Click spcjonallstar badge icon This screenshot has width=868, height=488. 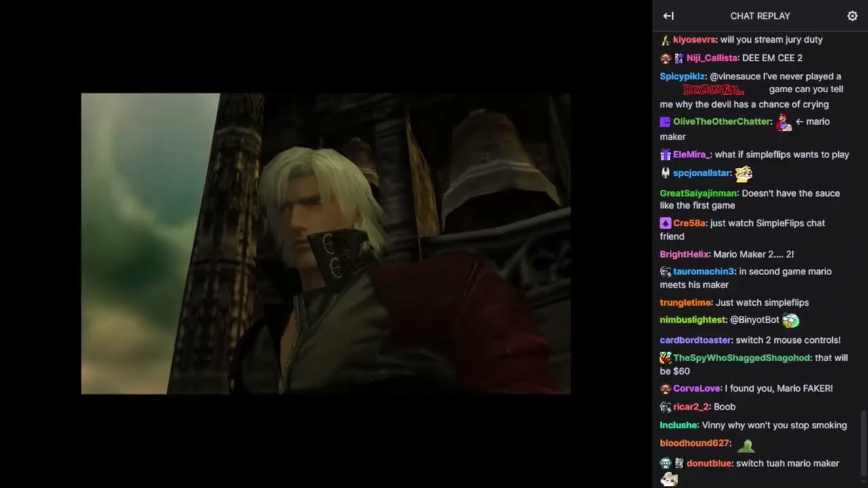click(x=665, y=174)
